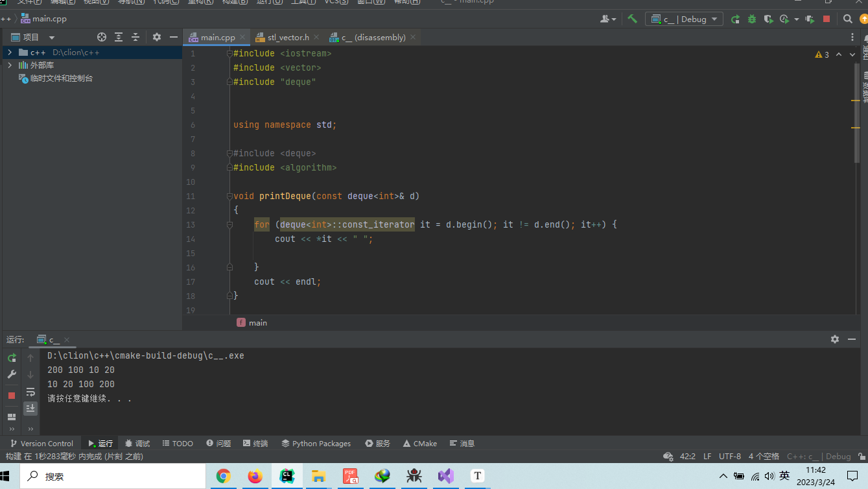This screenshot has height=489, width=868.
Task: Open the TODO tool window
Action: click(178, 444)
